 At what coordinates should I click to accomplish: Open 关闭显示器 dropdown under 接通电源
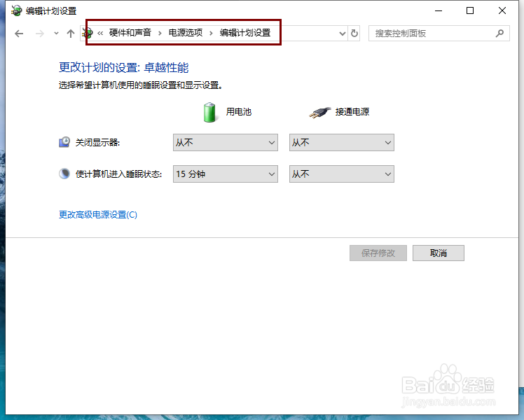[x=342, y=143]
